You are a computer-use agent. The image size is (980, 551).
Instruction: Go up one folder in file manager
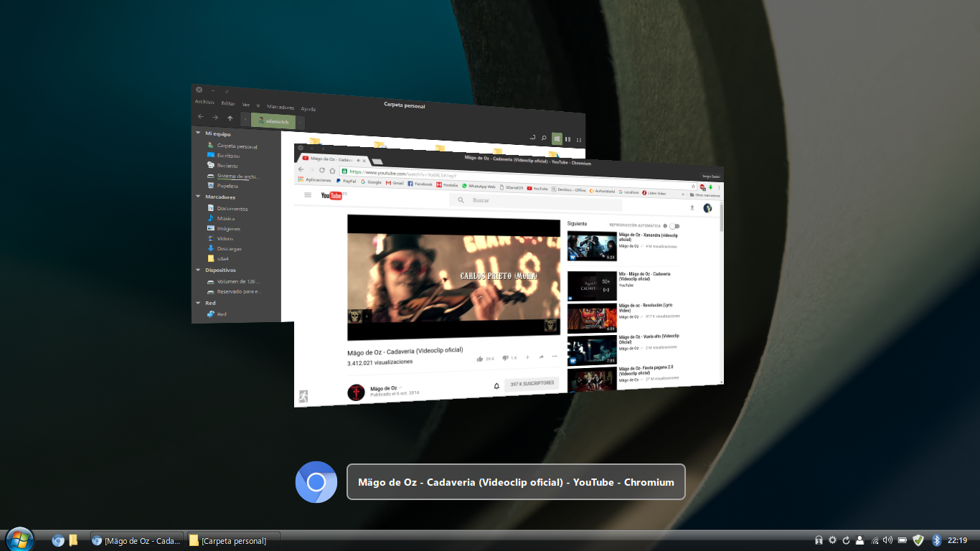230,118
